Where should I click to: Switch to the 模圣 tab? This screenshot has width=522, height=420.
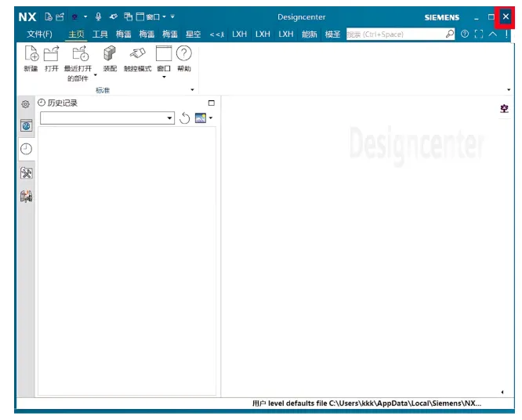(x=332, y=34)
